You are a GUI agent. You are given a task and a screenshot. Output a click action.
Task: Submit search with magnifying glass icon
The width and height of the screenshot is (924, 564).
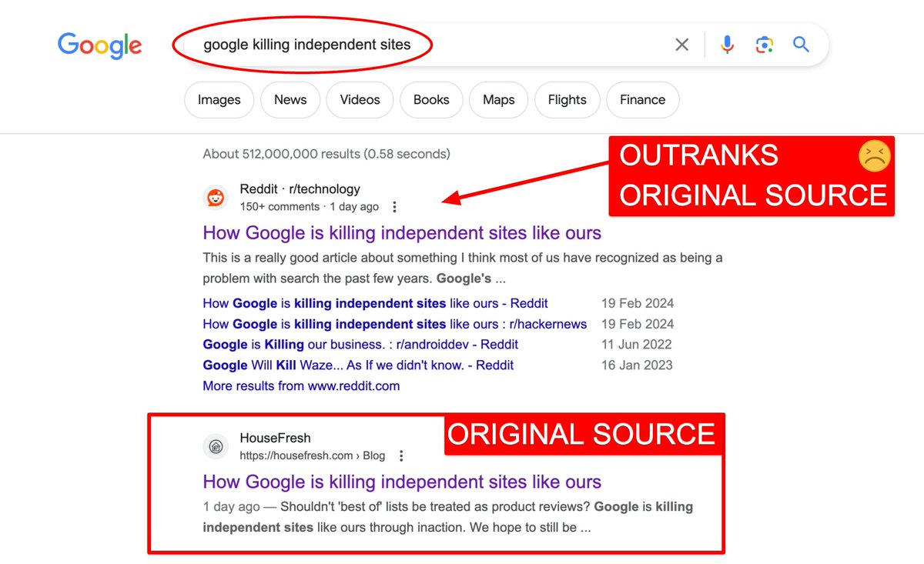pyautogui.click(x=802, y=45)
